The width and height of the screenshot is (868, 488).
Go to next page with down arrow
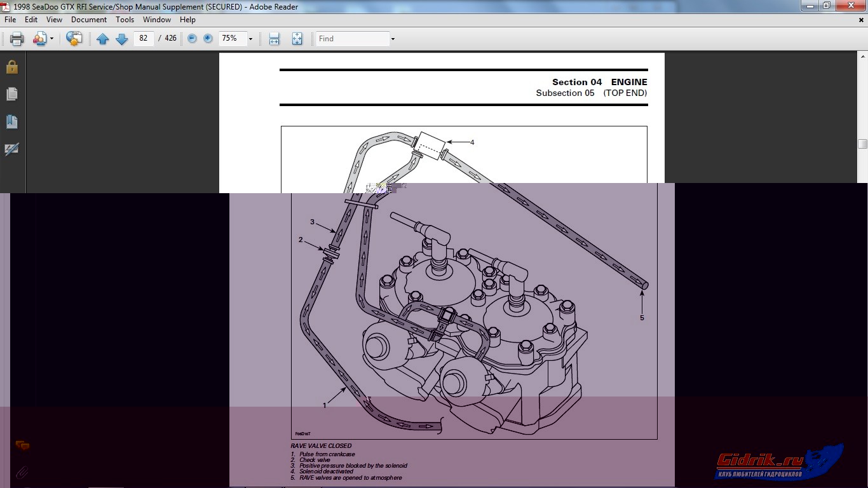coord(121,39)
